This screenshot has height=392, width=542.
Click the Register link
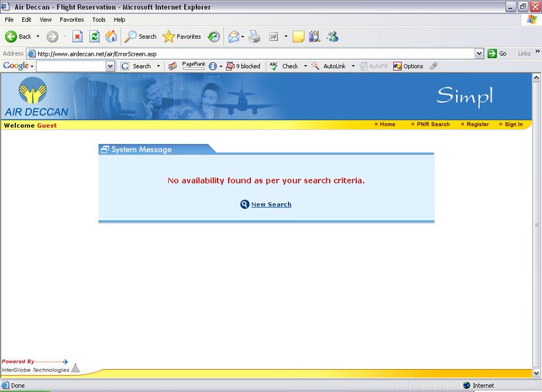(478, 124)
